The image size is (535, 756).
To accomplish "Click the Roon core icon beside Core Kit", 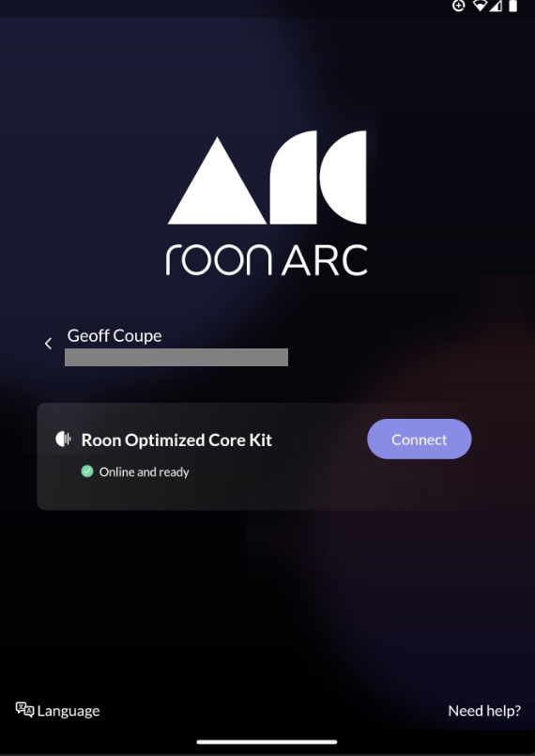I will tap(63, 439).
